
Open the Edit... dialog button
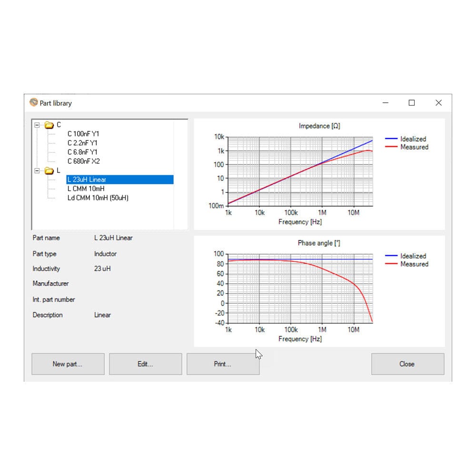(x=145, y=364)
